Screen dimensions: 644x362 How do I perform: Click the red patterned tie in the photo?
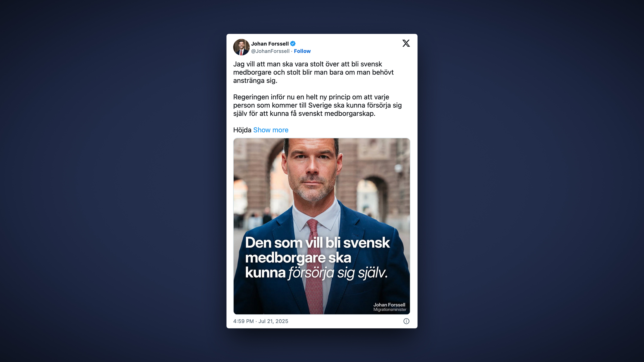pyautogui.click(x=314, y=267)
